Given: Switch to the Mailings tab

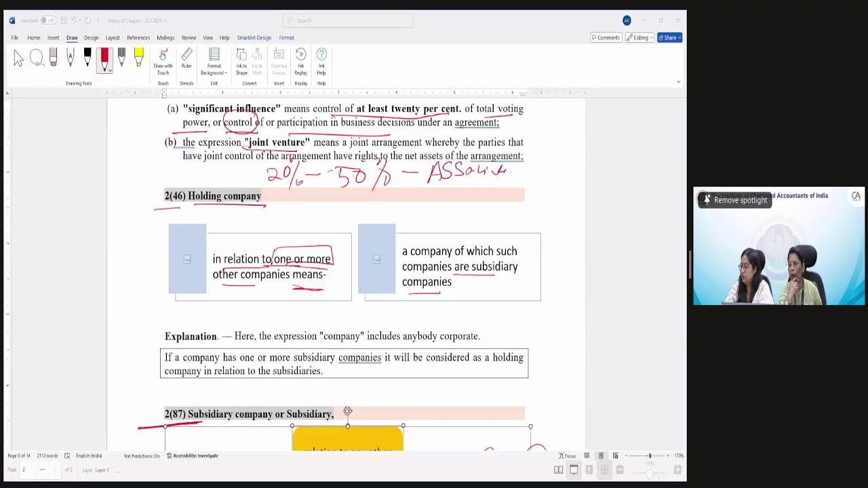Looking at the screenshot, I should coord(165,38).
